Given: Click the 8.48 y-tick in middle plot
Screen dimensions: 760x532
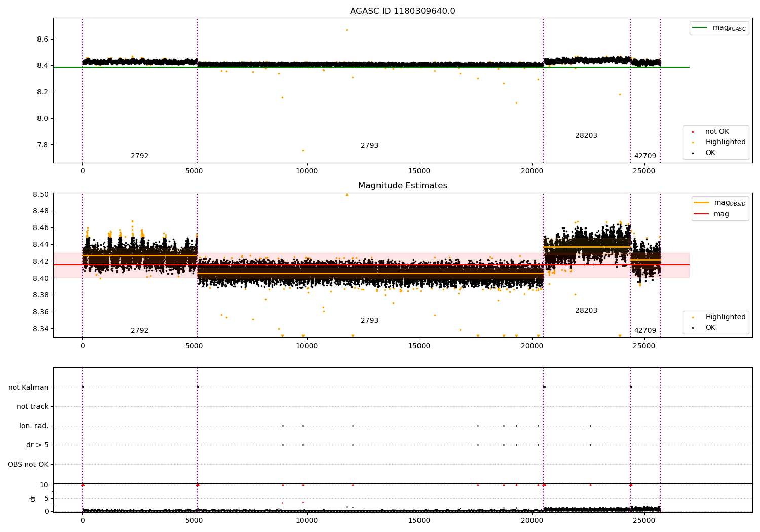Looking at the screenshot, I should pos(41,211).
